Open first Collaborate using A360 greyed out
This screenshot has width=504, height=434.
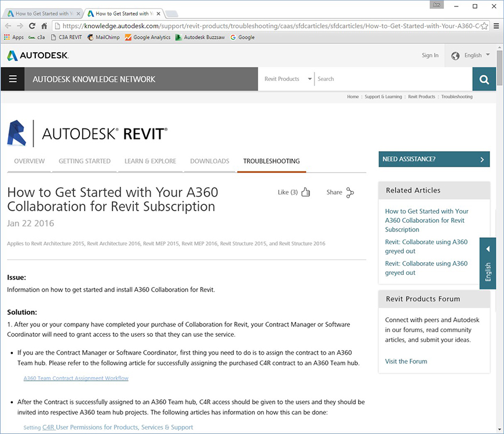pyautogui.click(x=426, y=247)
